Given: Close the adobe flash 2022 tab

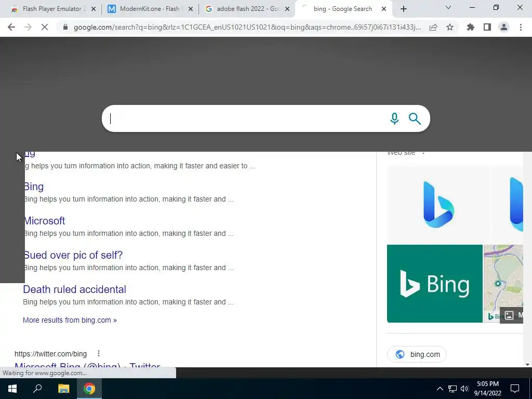Looking at the screenshot, I should click(287, 9).
